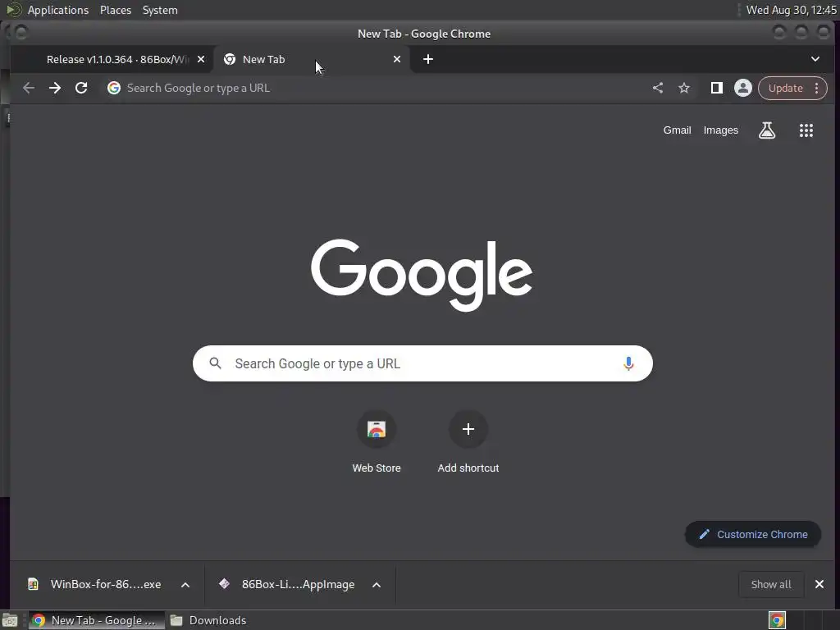Close the Release v1.1.0.364 tab
This screenshot has height=630, width=840.
(x=201, y=59)
